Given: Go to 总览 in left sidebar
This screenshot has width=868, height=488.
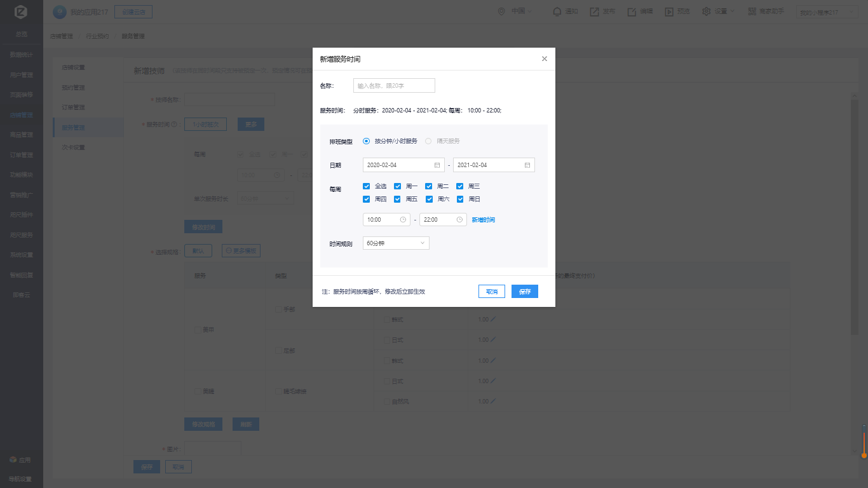Looking at the screenshot, I should coord(21,34).
